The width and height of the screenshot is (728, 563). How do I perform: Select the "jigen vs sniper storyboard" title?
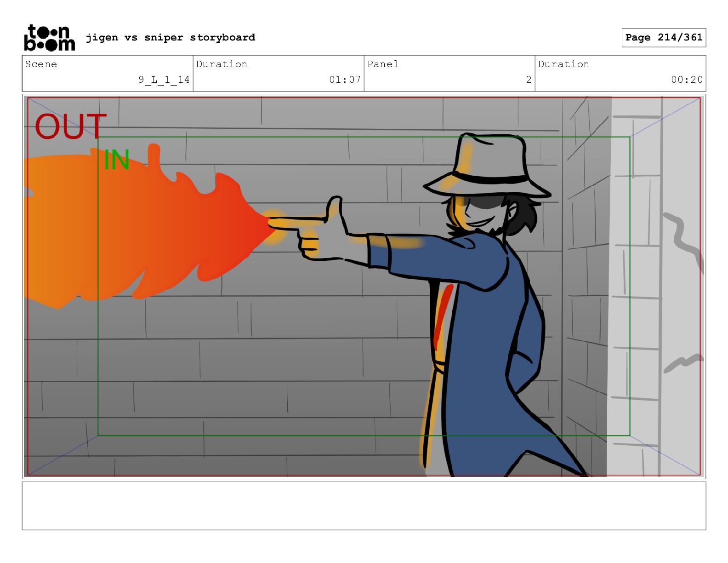click(x=171, y=37)
